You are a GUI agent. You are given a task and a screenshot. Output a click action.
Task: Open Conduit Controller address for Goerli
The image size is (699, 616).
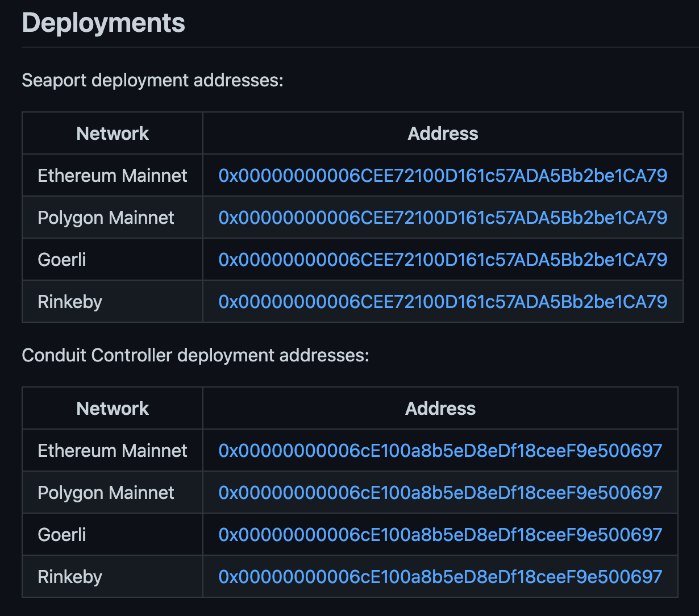point(440,535)
